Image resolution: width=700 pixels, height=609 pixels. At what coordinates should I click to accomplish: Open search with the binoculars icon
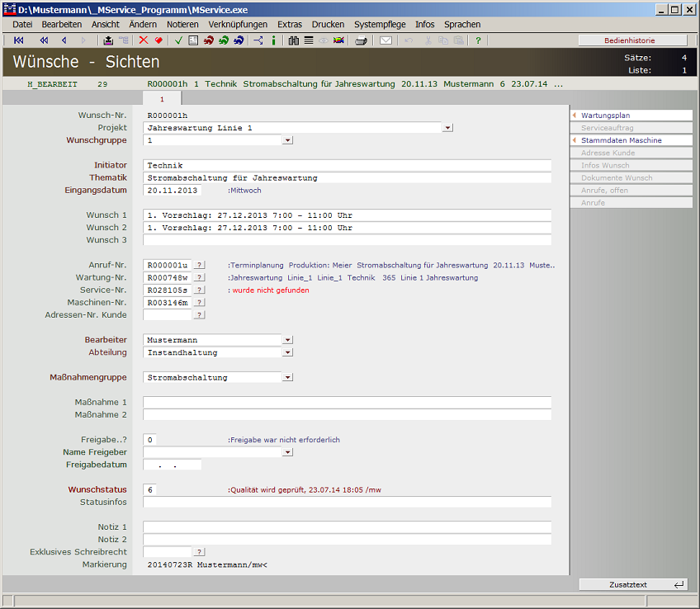point(293,40)
